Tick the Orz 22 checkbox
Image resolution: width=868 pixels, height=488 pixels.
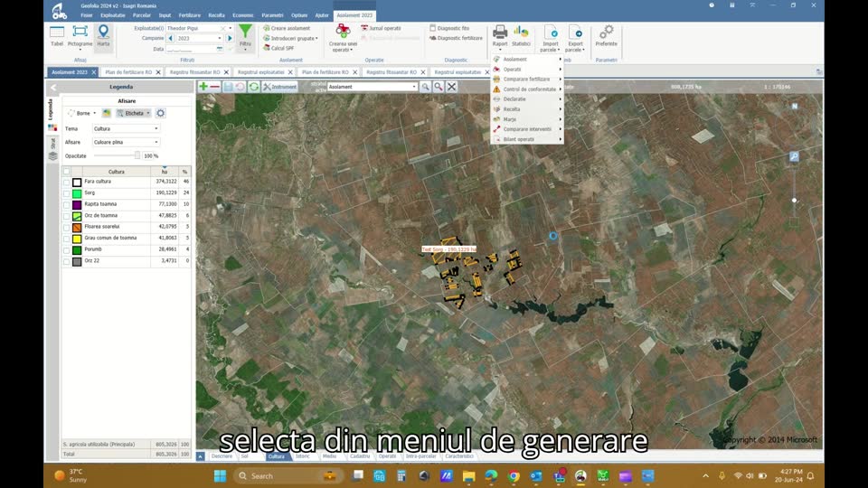point(66,262)
